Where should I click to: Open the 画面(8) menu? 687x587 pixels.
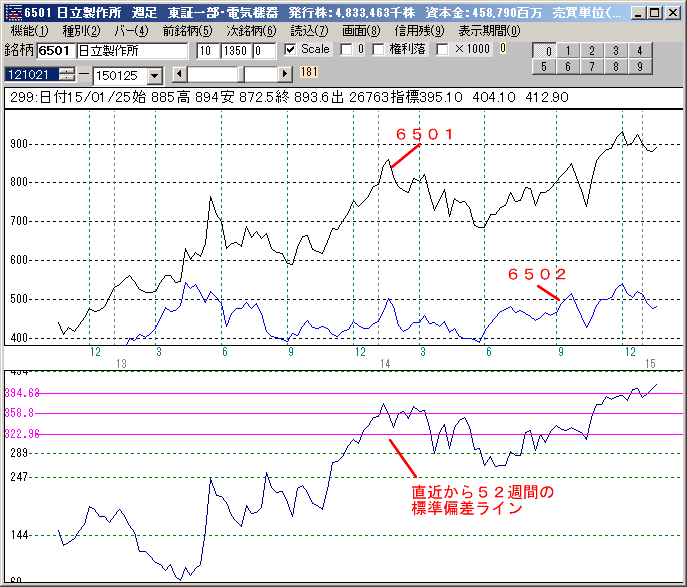point(361,31)
